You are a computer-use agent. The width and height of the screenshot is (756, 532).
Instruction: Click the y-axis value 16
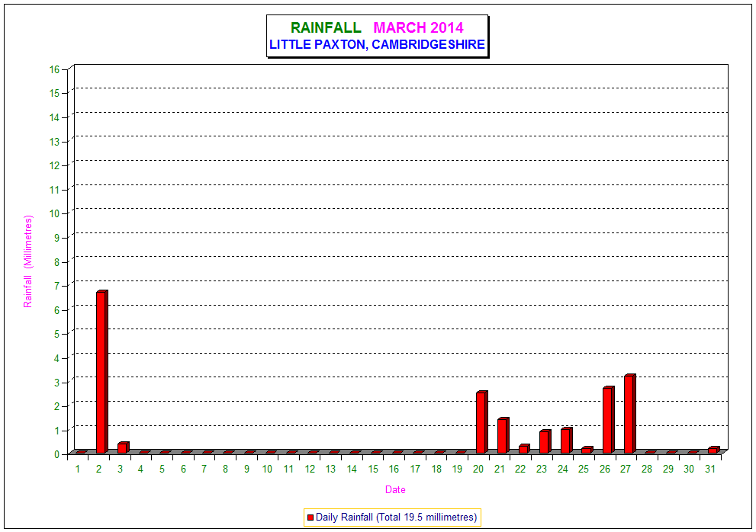[x=54, y=69]
